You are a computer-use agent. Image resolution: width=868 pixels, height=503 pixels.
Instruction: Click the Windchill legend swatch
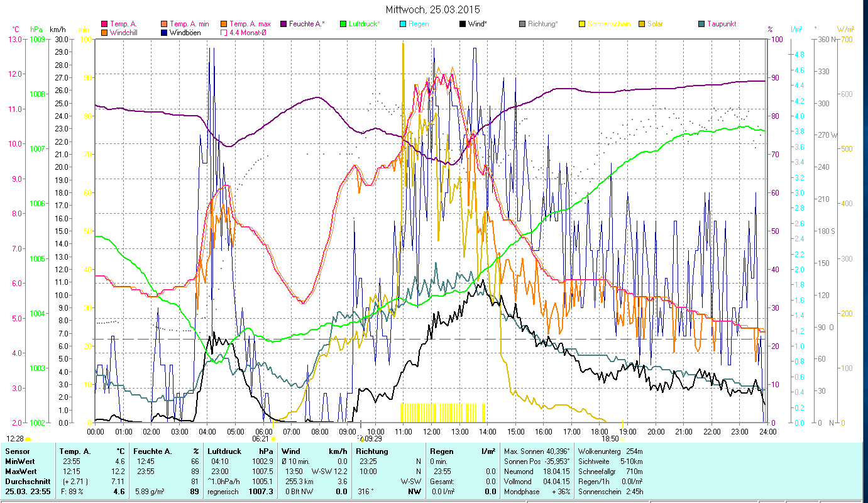coord(104,33)
